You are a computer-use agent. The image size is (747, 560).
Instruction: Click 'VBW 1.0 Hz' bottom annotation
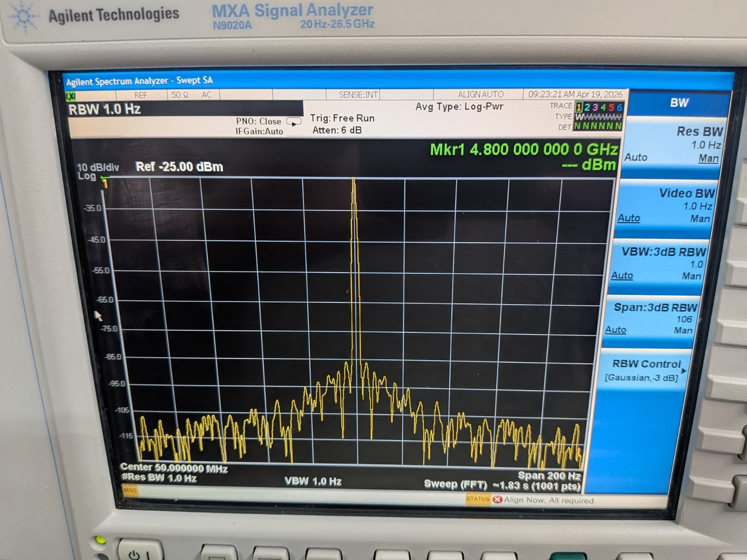click(313, 481)
